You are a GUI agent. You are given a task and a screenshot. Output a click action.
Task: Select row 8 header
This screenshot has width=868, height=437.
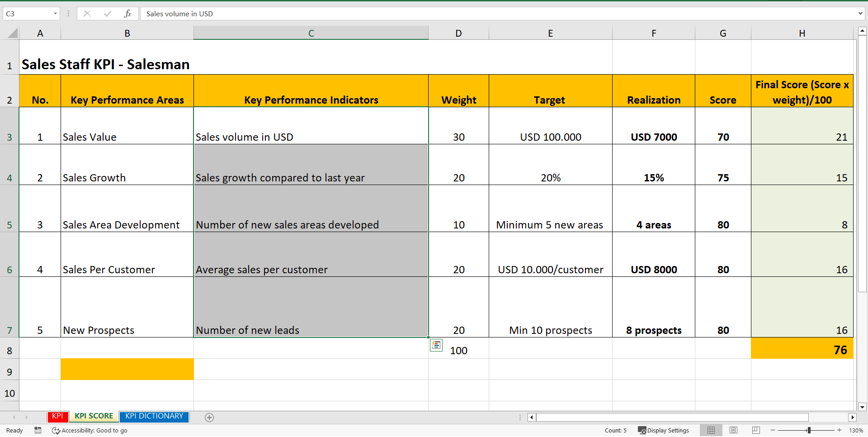tap(9, 348)
